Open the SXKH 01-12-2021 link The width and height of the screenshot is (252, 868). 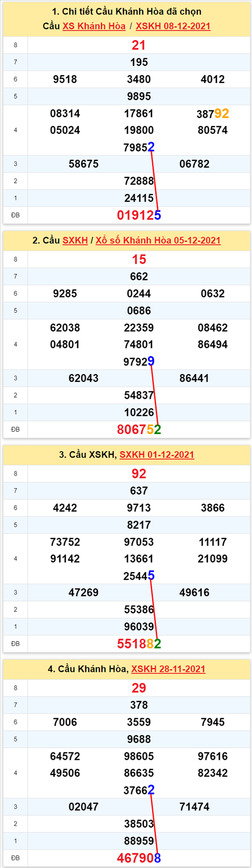157,455
